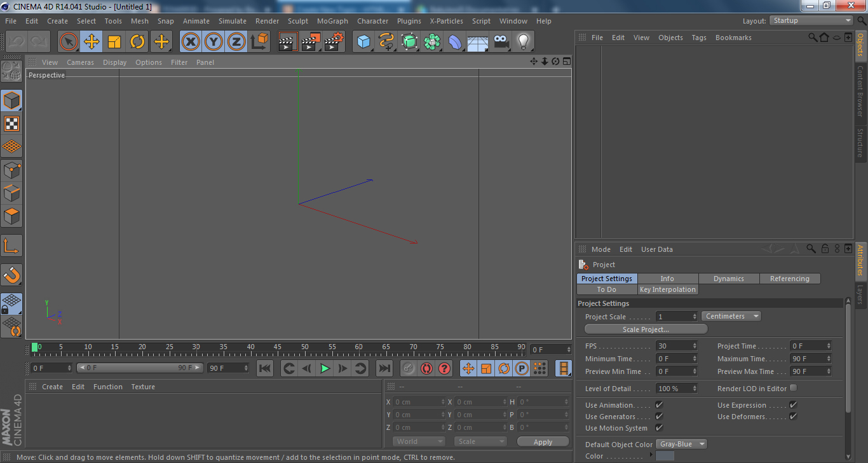
Task: Select the Scale tool
Action: [x=114, y=42]
